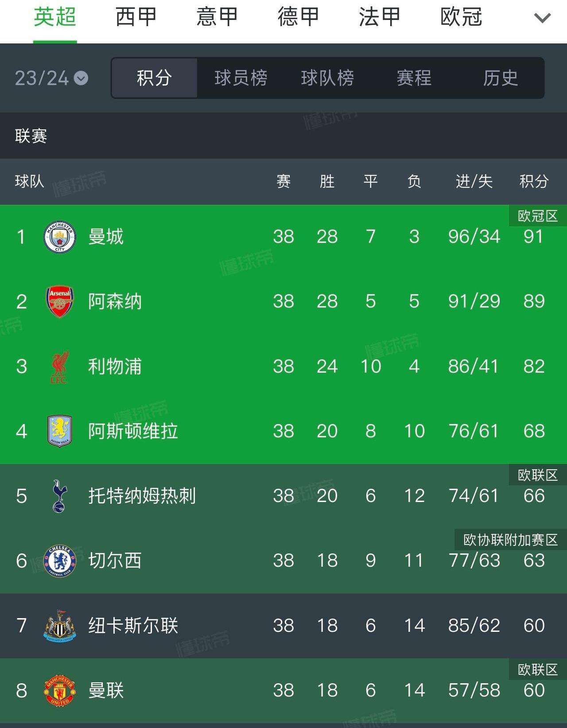
Task: Click the Manchester United crest
Action: pos(60,690)
